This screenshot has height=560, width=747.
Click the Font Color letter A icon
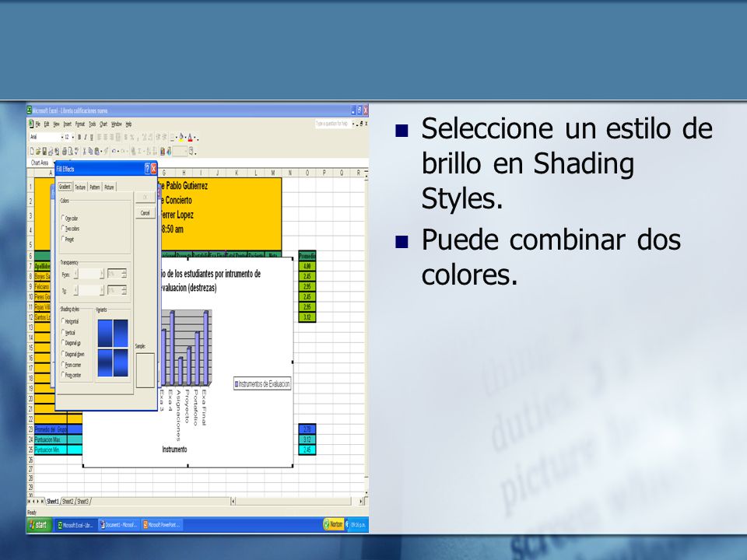[x=190, y=138]
